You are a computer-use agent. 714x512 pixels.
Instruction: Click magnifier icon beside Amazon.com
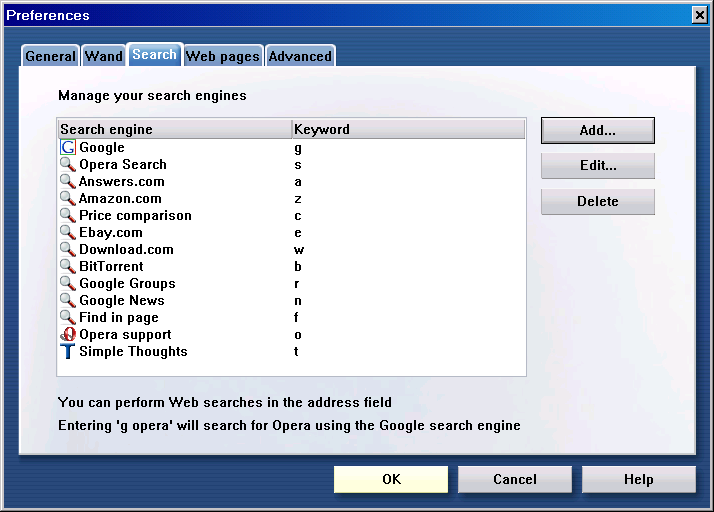coord(68,198)
